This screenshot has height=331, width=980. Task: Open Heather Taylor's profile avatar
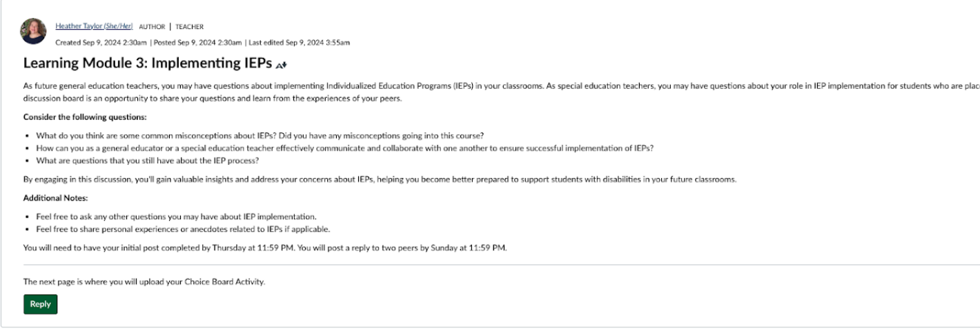tap(34, 32)
